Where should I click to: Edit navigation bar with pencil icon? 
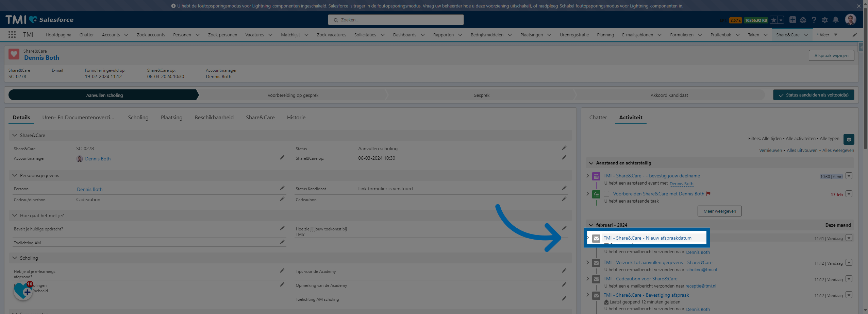[855, 35]
